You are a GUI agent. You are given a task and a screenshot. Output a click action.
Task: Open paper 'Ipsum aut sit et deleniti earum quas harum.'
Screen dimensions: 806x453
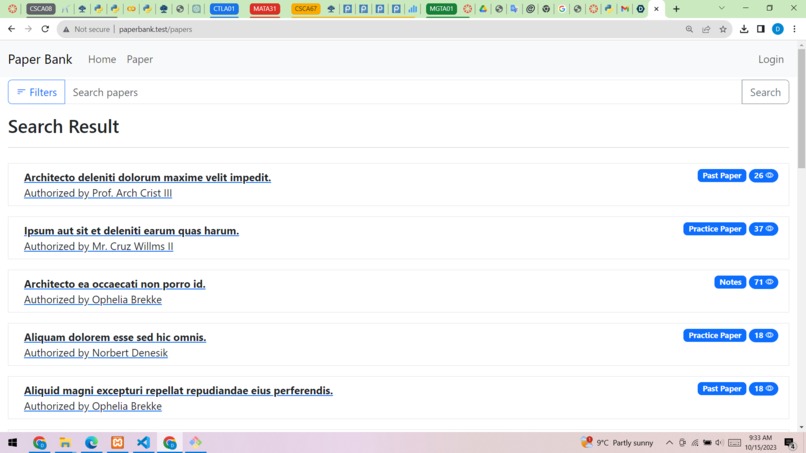(x=132, y=231)
